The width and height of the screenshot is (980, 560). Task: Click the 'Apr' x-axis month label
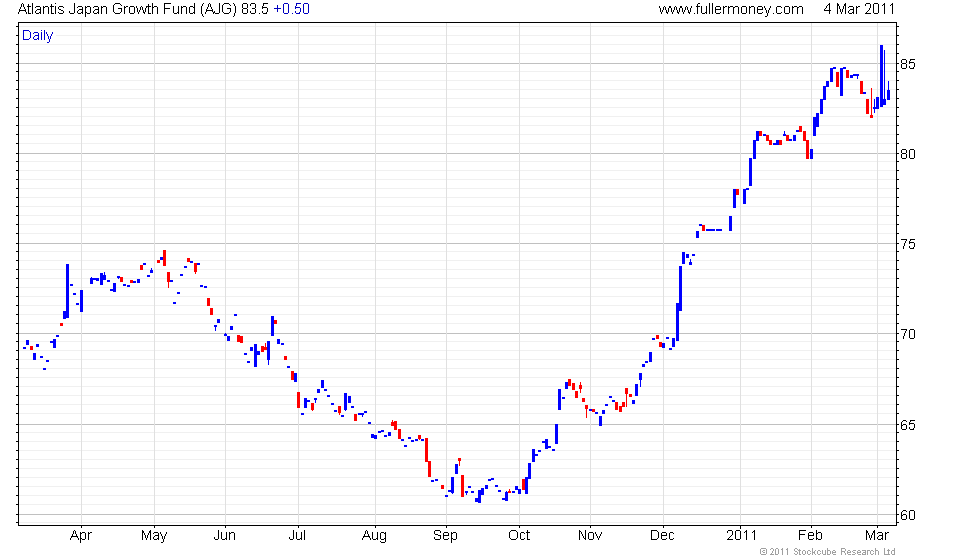(x=81, y=536)
